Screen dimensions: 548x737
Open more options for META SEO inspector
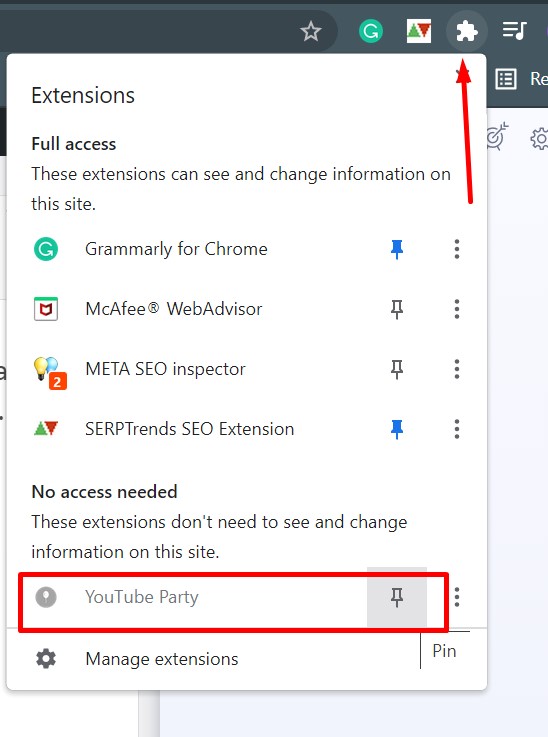[x=457, y=369]
